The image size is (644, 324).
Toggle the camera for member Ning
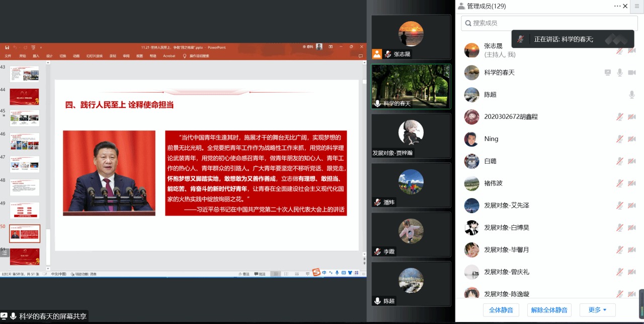pyautogui.click(x=631, y=139)
